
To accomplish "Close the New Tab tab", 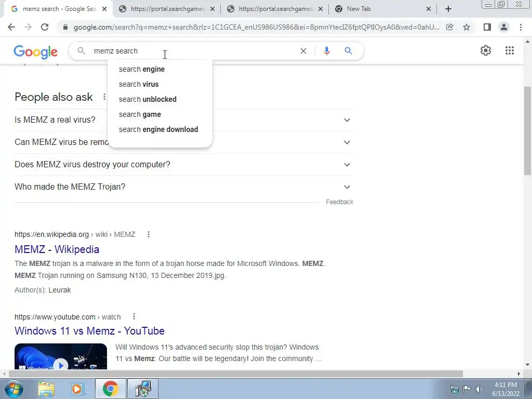I will click(x=429, y=9).
